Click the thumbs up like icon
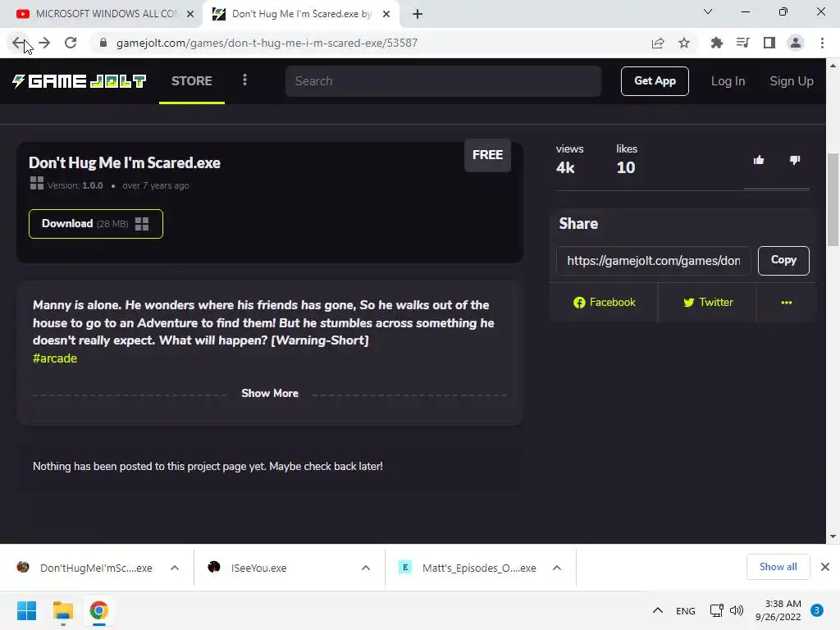 click(759, 160)
